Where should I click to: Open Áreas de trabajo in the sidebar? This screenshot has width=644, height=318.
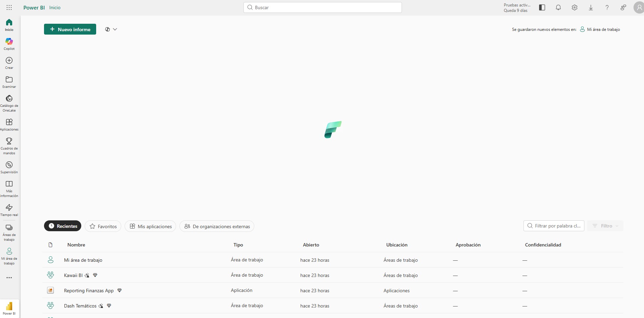click(x=9, y=233)
